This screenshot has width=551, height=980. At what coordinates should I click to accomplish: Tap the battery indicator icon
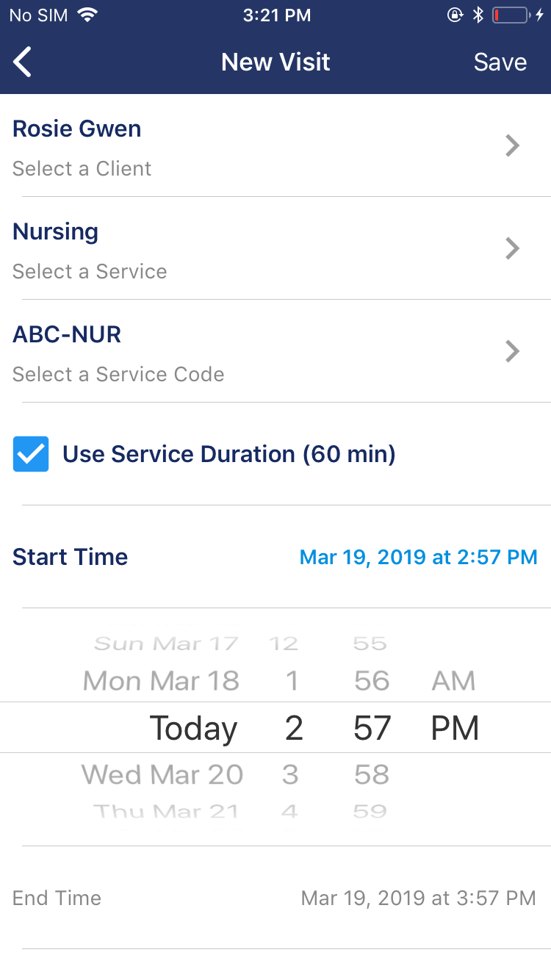click(x=511, y=15)
